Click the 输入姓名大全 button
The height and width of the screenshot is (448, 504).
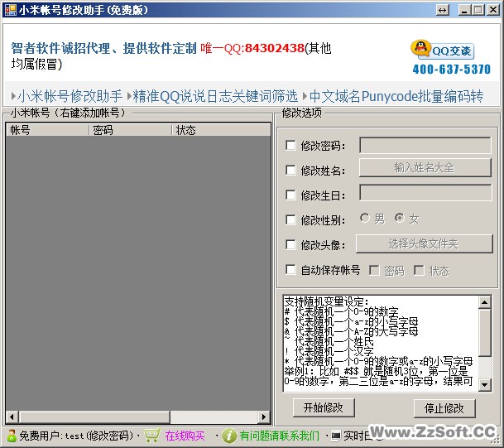tap(425, 167)
